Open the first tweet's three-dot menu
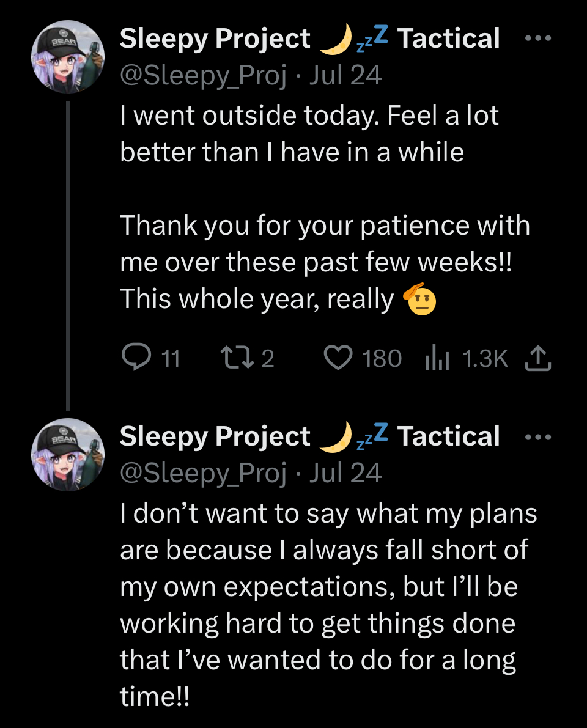The height and width of the screenshot is (728, 587). pos(538,39)
